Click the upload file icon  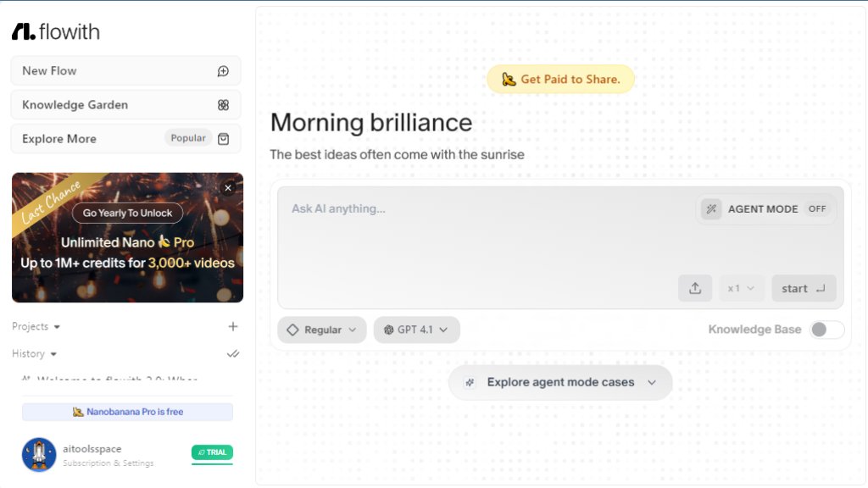695,288
